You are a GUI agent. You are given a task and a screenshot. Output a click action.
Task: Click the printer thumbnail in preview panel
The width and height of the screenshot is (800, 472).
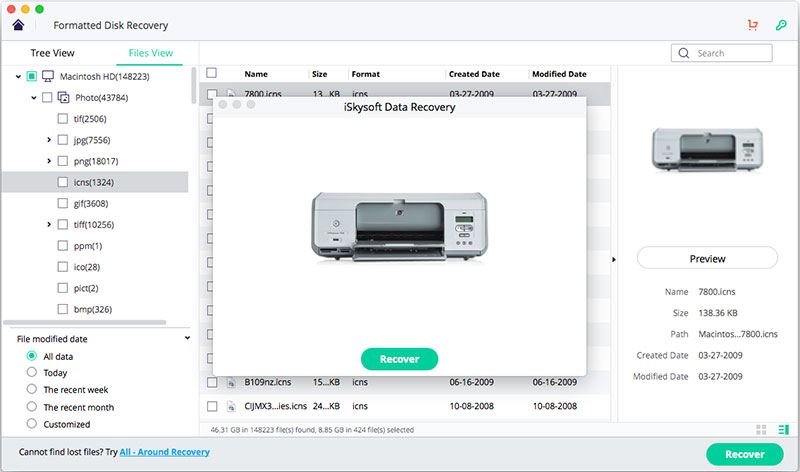[707, 149]
